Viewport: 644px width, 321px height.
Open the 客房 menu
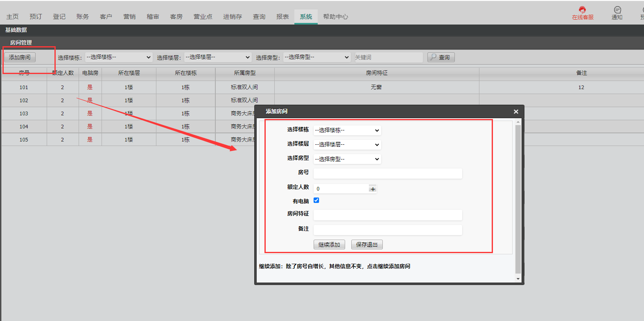point(176,17)
